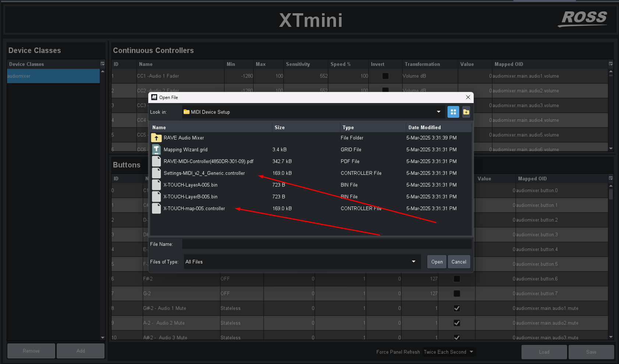Toggle the checkbox in the G-2 button row
The width and height of the screenshot is (619, 364).
(457, 293)
